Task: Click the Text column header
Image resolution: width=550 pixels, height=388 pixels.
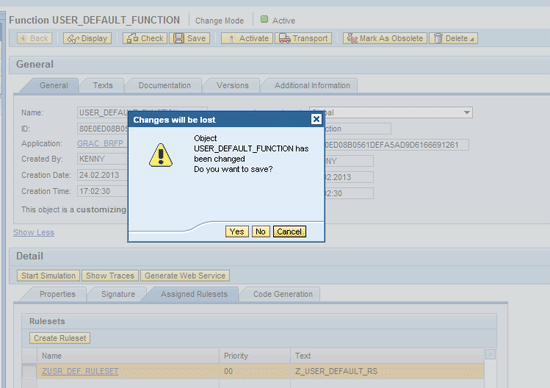Action: (x=388, y=356)
